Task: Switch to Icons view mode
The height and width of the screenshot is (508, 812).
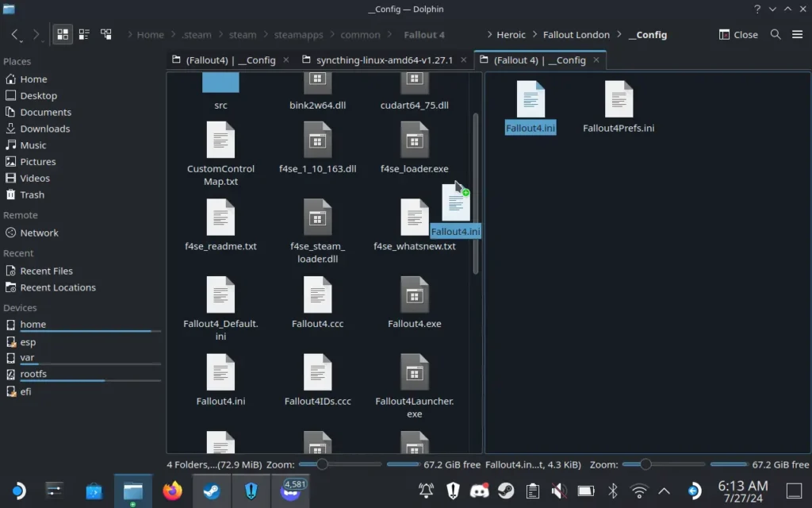Action: point(63,35)
